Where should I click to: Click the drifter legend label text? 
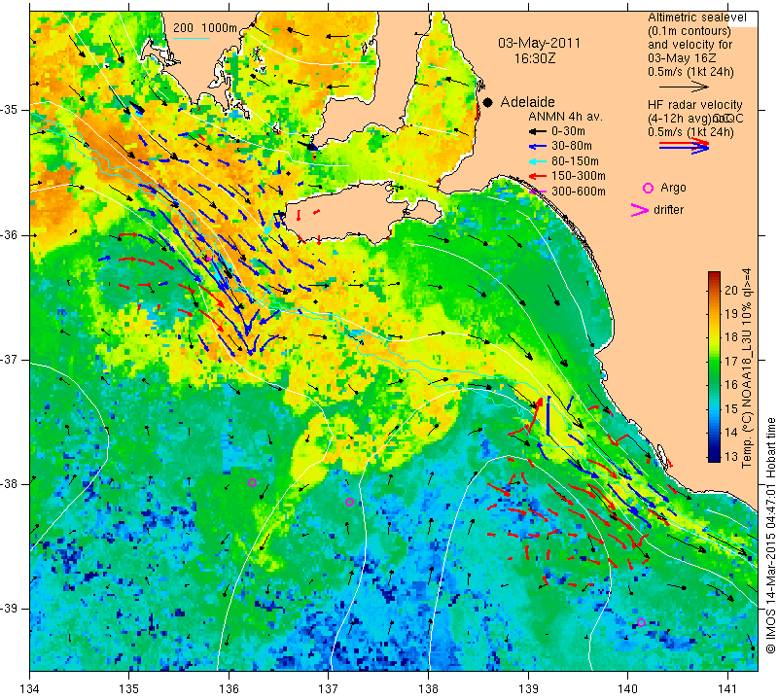(668, 210)
